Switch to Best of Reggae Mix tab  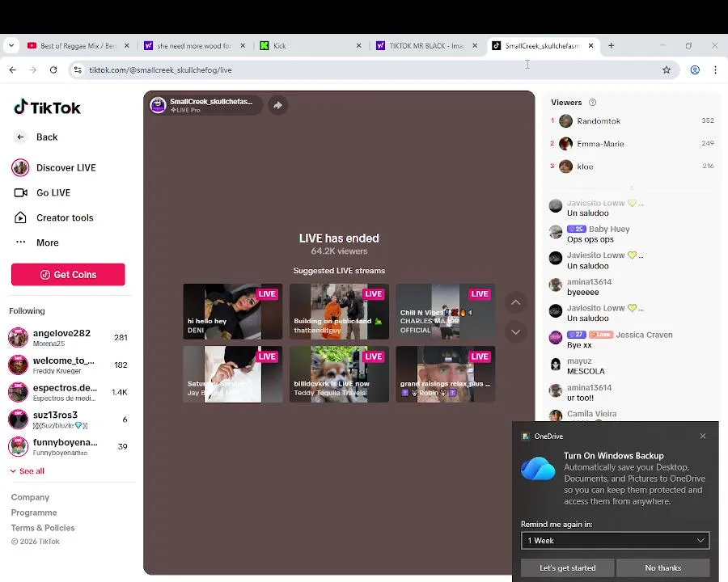(78, 45)
